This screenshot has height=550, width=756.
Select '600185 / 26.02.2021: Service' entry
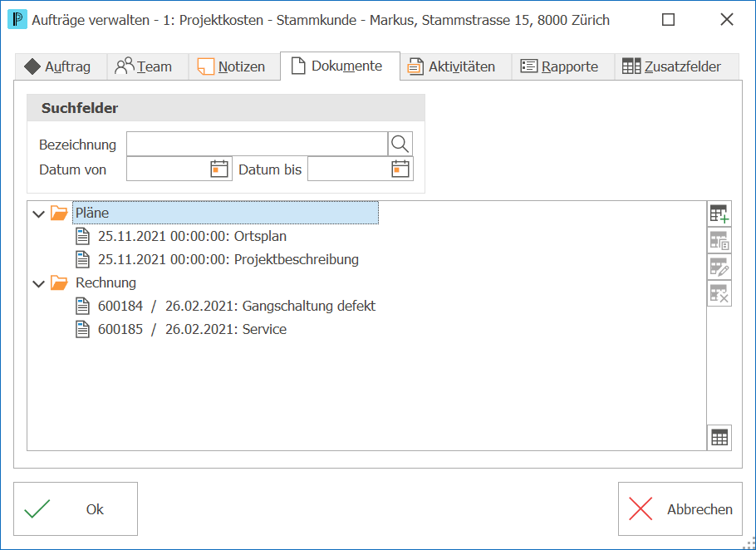pyautogui.click(x=193, y=329)
